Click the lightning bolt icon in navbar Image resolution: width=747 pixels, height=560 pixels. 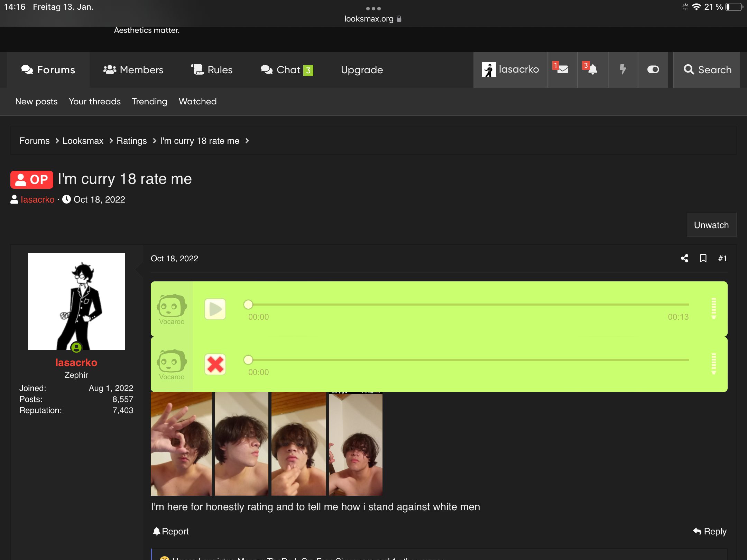(x=623, y=69)
